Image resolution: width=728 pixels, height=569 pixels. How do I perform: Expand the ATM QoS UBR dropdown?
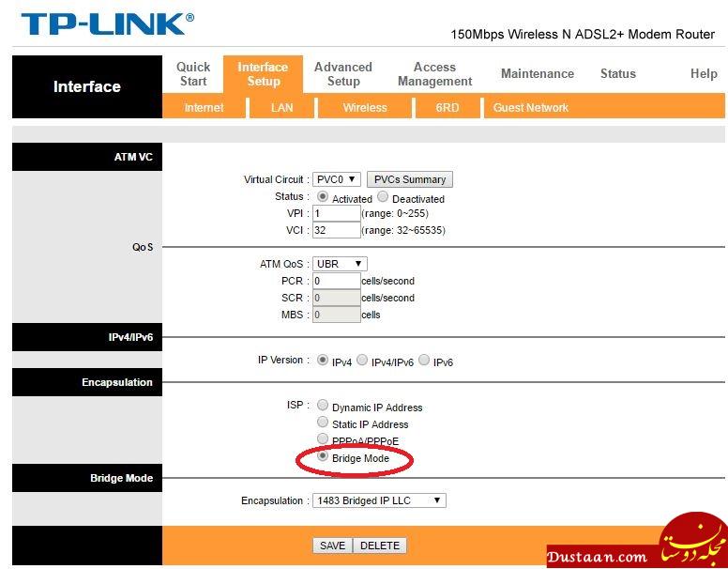(340, 264)
